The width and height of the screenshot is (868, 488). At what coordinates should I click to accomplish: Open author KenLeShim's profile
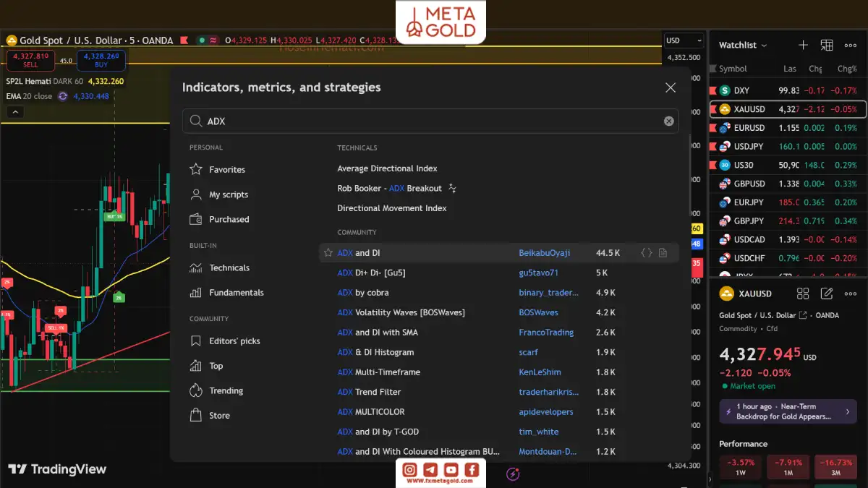(x=540, y=372)
